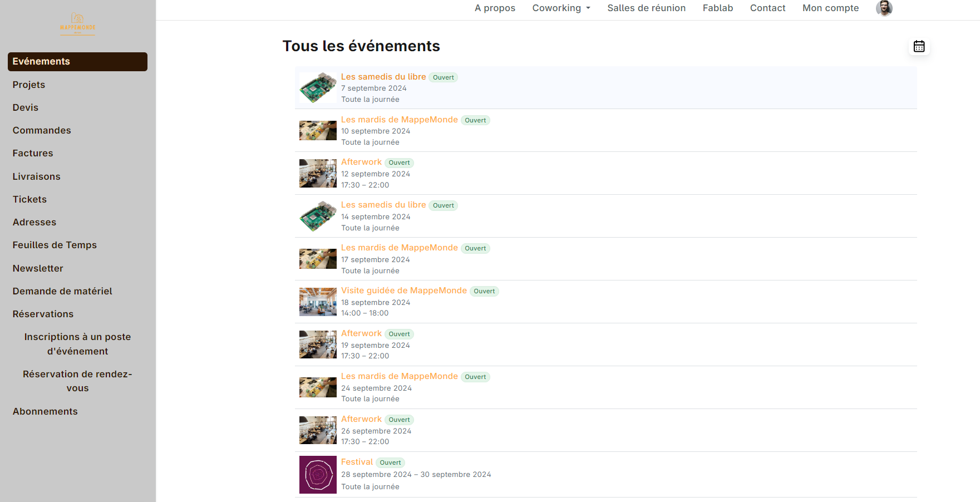Open the calendar view icon

(x=919, y=46)
